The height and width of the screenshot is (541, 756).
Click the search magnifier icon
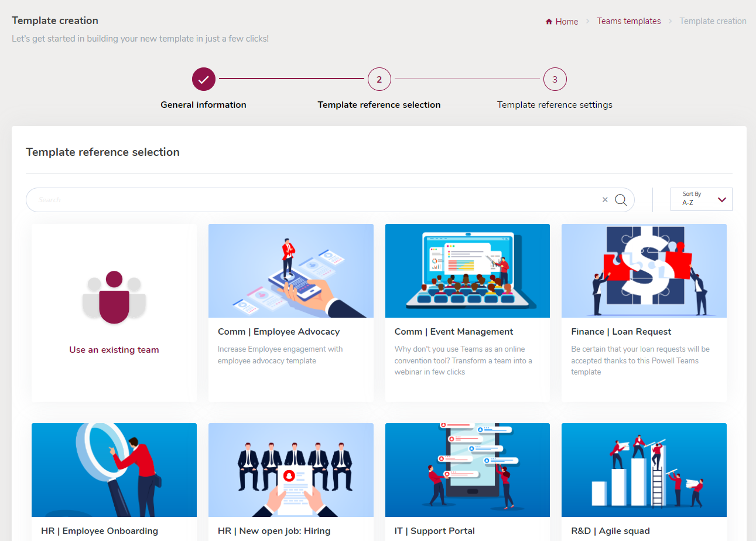621,200
